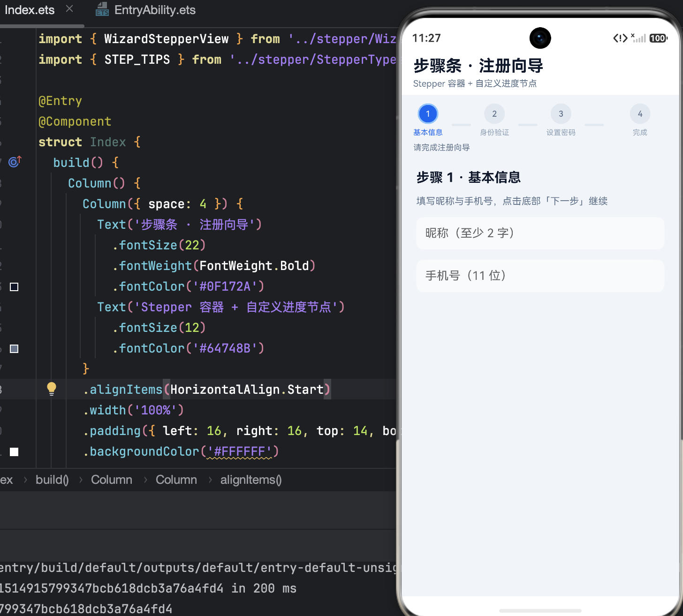Open the #FFFFFF color swatch in gutter

click(14, 452)
